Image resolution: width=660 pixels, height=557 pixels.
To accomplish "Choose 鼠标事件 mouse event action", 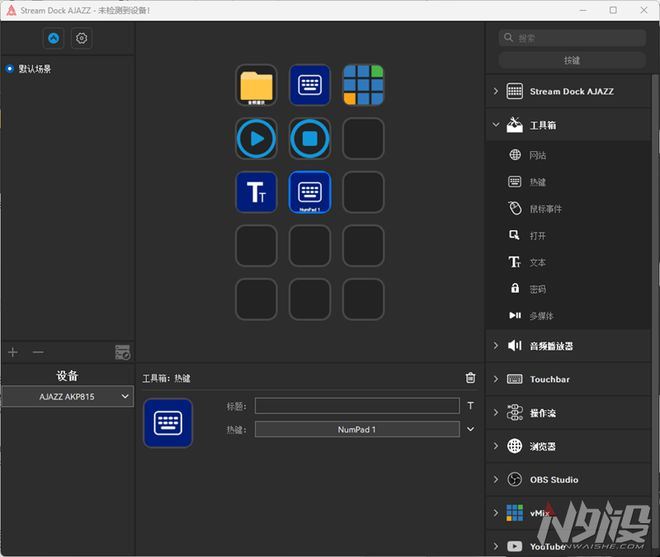I will click(543, 209).
